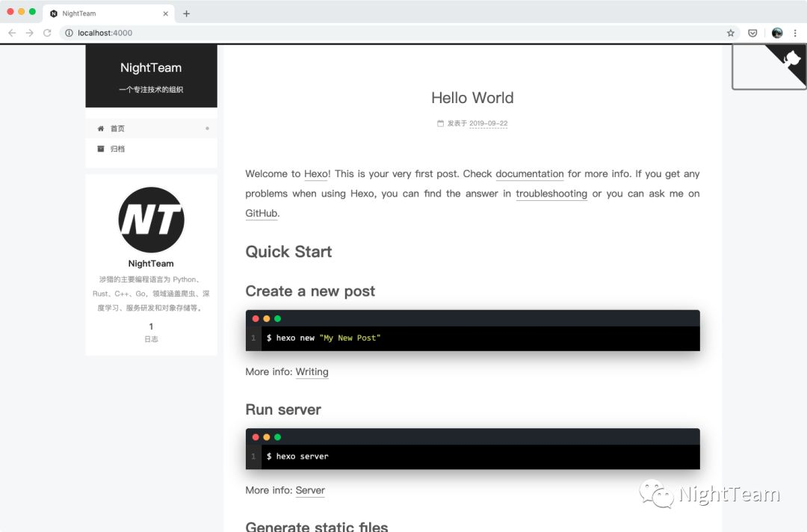Open the documentation link
The height and width of the screenshot is (532, 807).
pos(530,174)
